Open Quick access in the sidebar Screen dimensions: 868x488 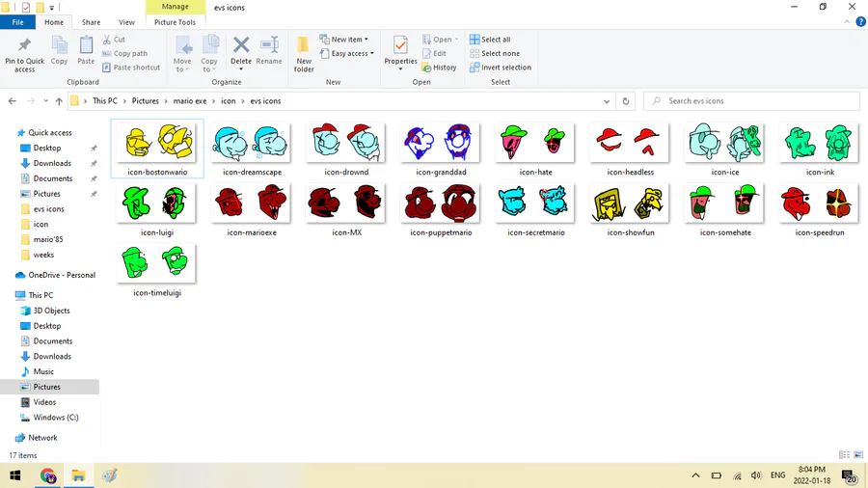pos(50,133)
